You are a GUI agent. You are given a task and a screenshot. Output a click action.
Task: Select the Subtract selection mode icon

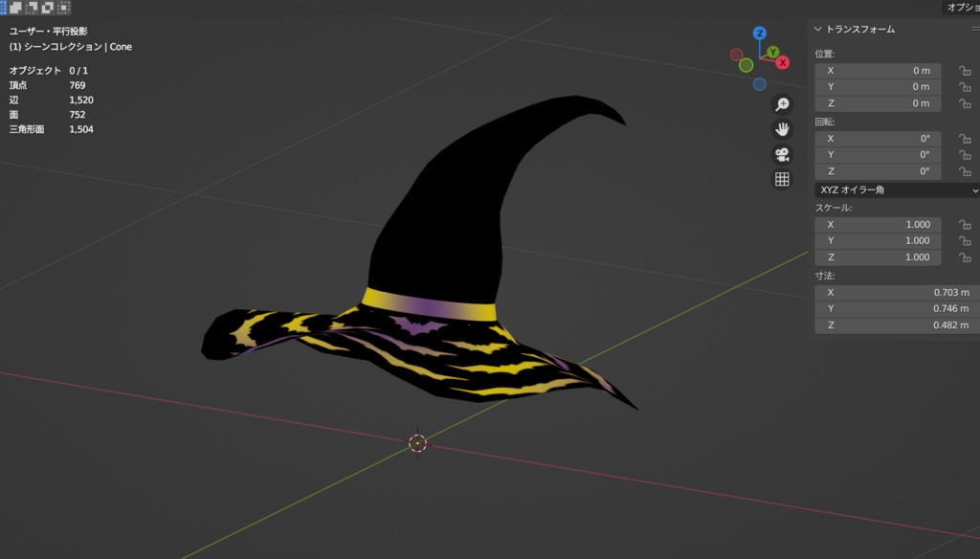pos(32,8)
